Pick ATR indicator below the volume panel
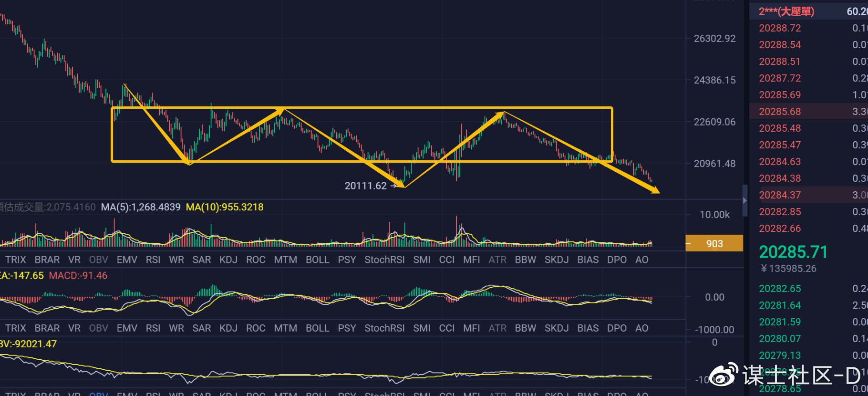 tap(497, 260)
